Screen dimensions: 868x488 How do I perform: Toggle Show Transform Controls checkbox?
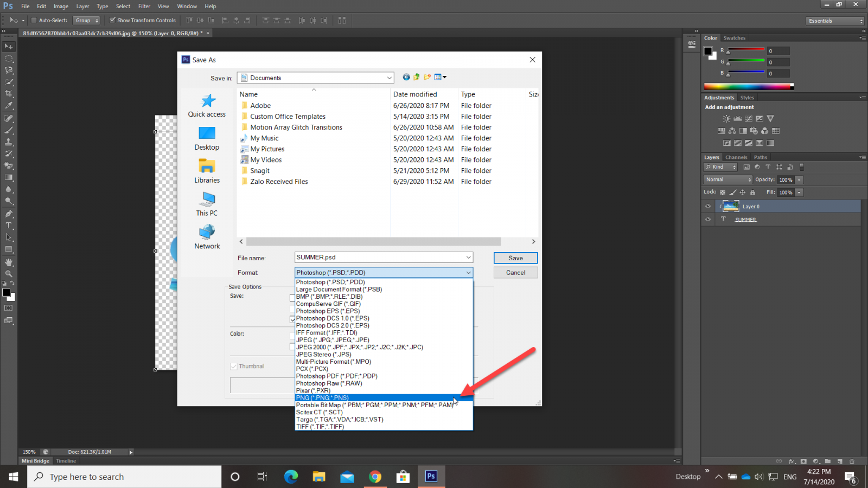[x=112, y=21]
